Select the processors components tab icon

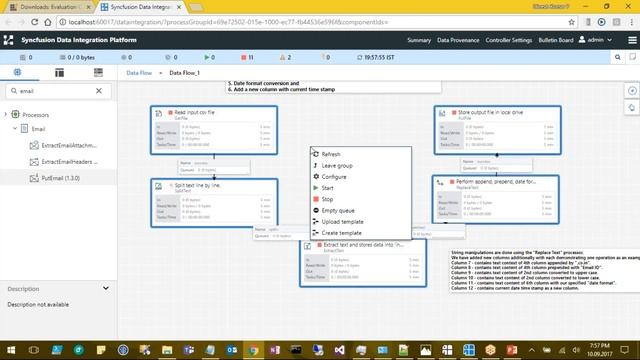click(17, 72)
